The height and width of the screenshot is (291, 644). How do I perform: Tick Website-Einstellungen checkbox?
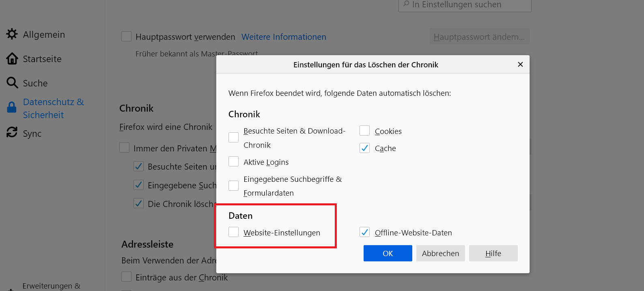tap(233, 232)
